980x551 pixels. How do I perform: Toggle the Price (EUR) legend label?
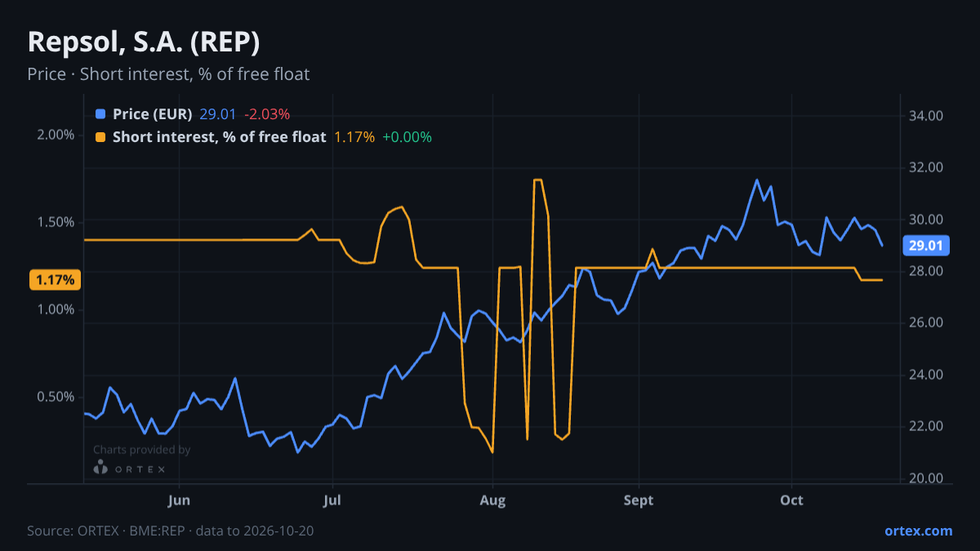pyautogui.click(x=153, y=114)
